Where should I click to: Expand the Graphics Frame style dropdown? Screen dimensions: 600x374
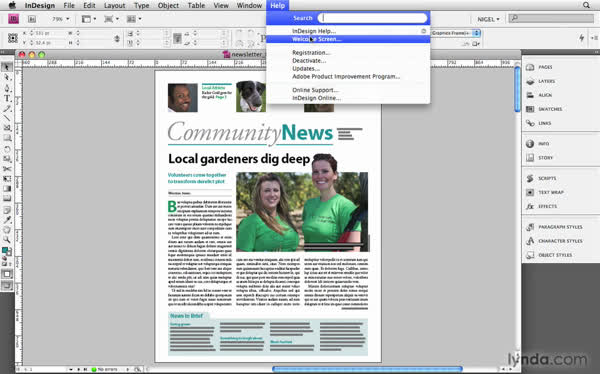[x=476, y=33]
